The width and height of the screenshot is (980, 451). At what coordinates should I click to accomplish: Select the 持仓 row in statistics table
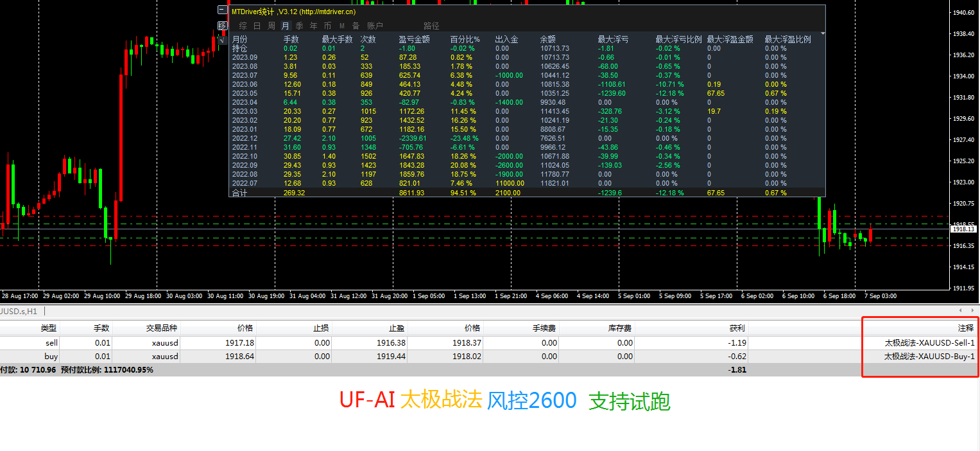coord(527,48)
